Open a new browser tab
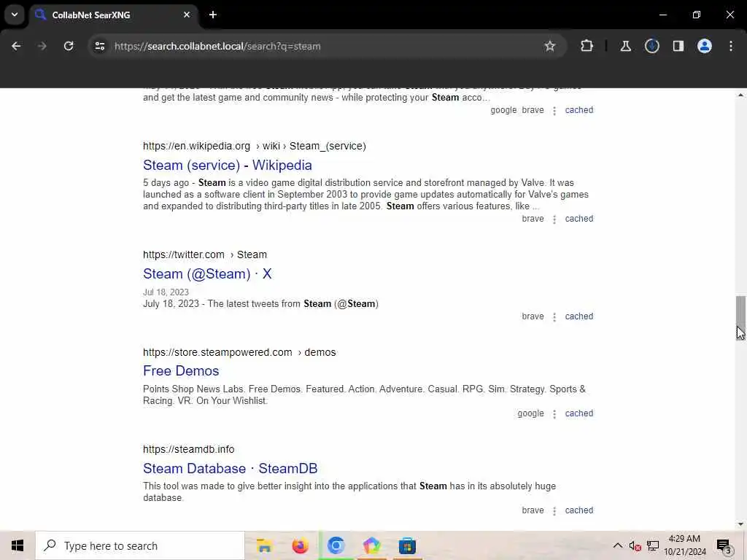The image size is (747, 560). coord(213,15)
